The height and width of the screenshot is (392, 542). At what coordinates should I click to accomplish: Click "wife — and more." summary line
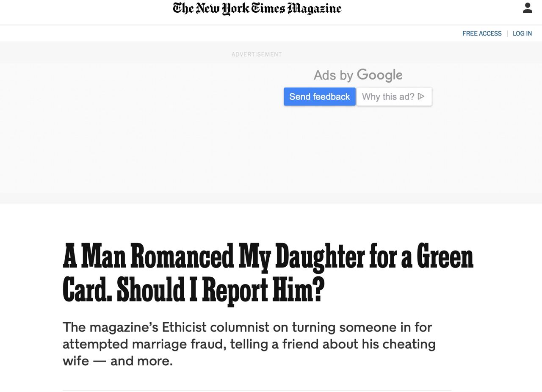tap(118, 361)
